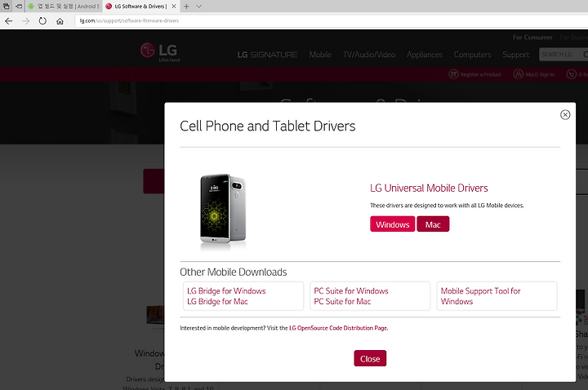The width and height of the screenshot is (588, 390).
Task: Open PC Suite for Windows
Action: pos(351,290)
